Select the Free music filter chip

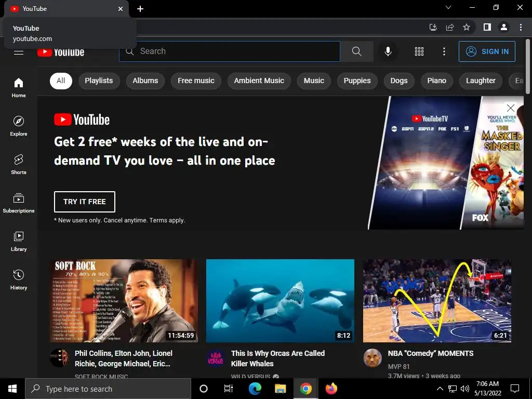tap(196, 81)
